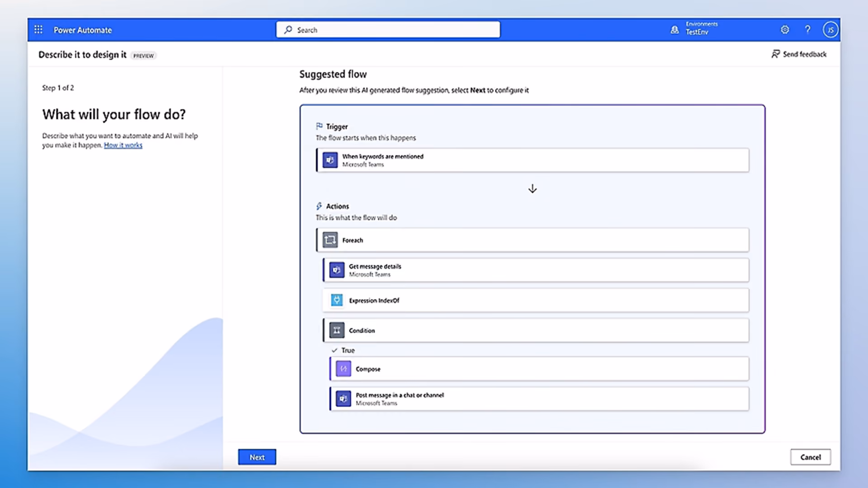Select the Get message details step

536,270
